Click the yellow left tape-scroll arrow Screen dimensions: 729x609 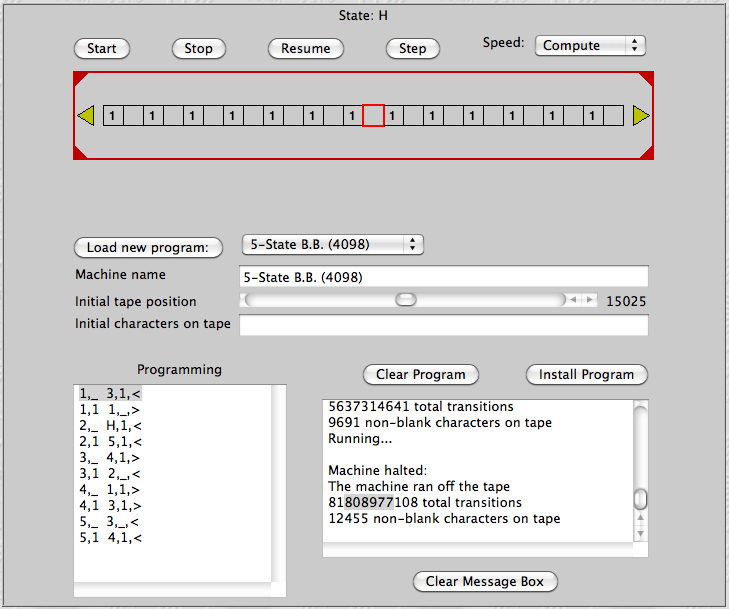point(86,115)
